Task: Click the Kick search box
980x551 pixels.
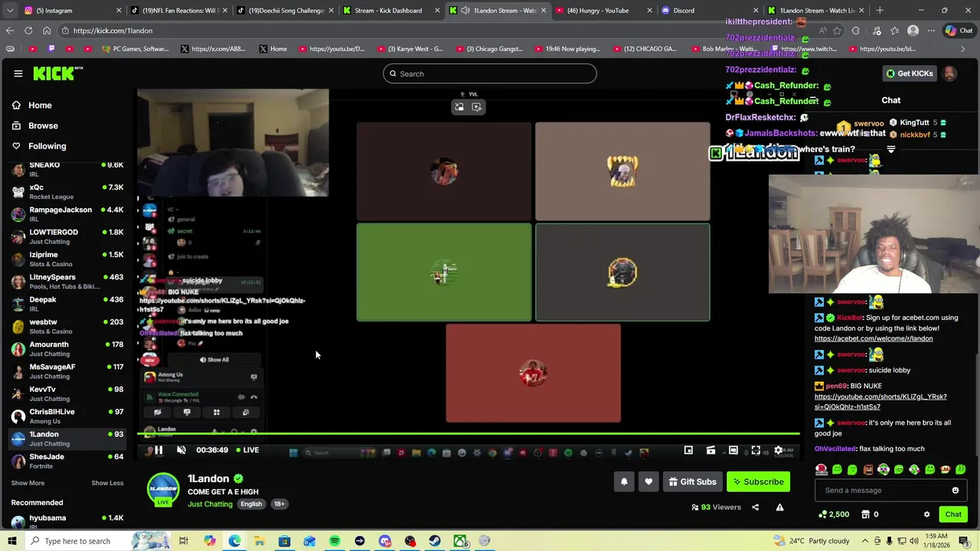Action: coord(490,73)
